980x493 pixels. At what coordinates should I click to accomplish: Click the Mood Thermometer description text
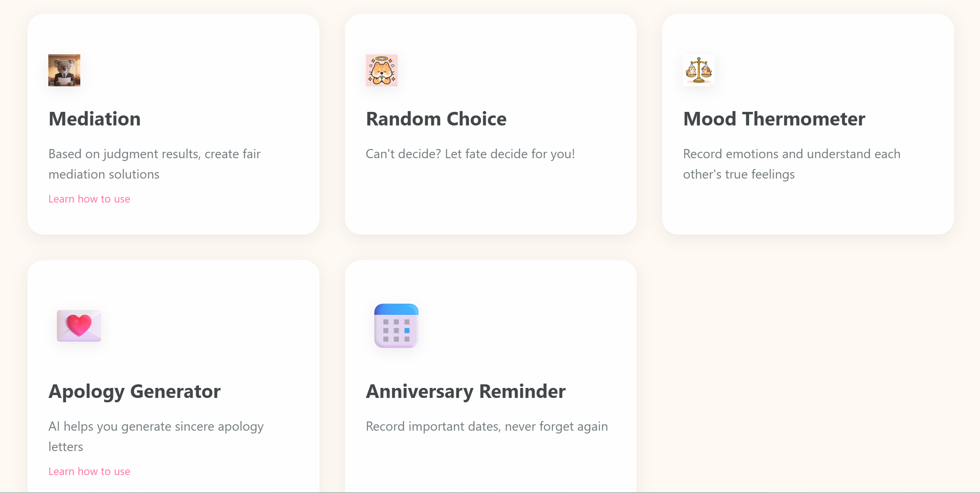click(x=792, y=164)
